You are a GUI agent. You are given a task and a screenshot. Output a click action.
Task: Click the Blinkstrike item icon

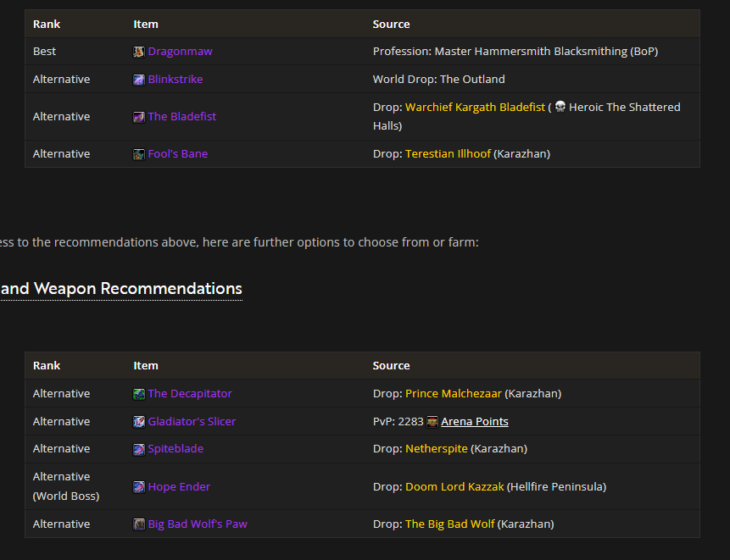tap(139, 80)
